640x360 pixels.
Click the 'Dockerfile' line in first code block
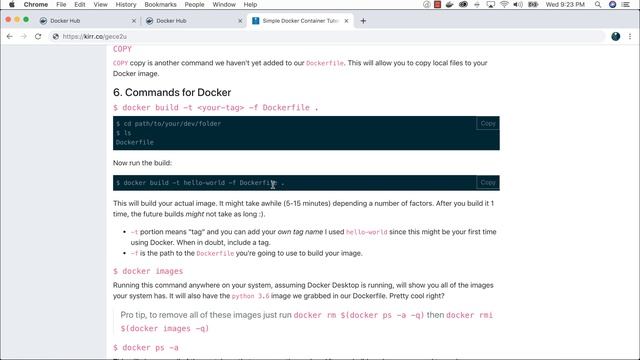coord(135,142)
